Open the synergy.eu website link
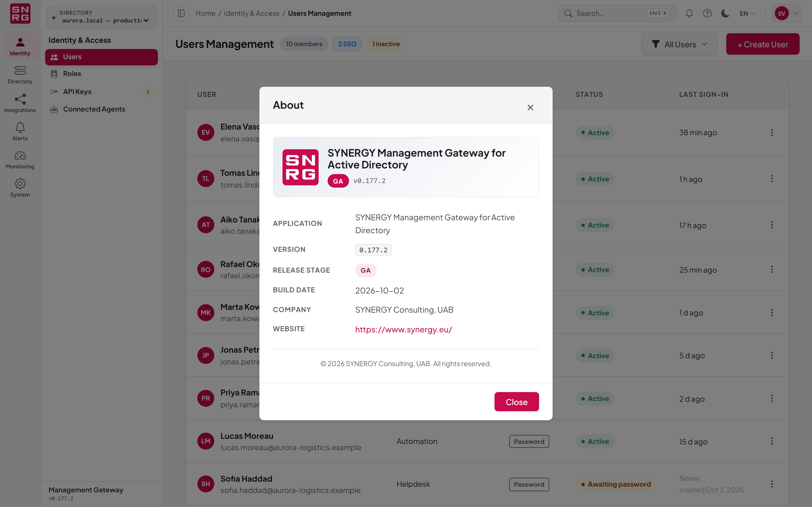This screenshot has width=812, height=507. pyautogui.click(x=403, y=329)
